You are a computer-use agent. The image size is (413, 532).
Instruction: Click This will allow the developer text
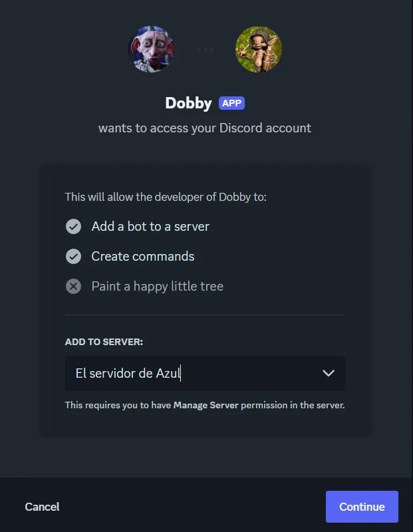166,197
